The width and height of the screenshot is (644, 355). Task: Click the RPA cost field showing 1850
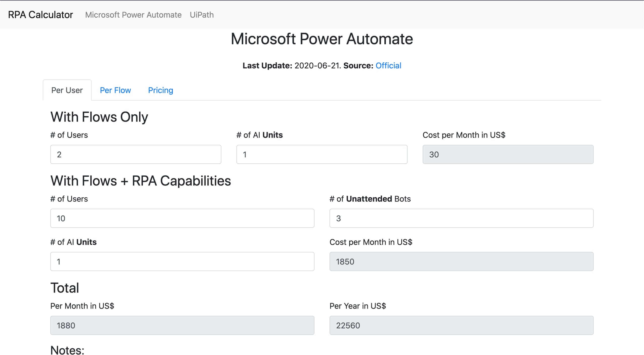pos(461,261)
